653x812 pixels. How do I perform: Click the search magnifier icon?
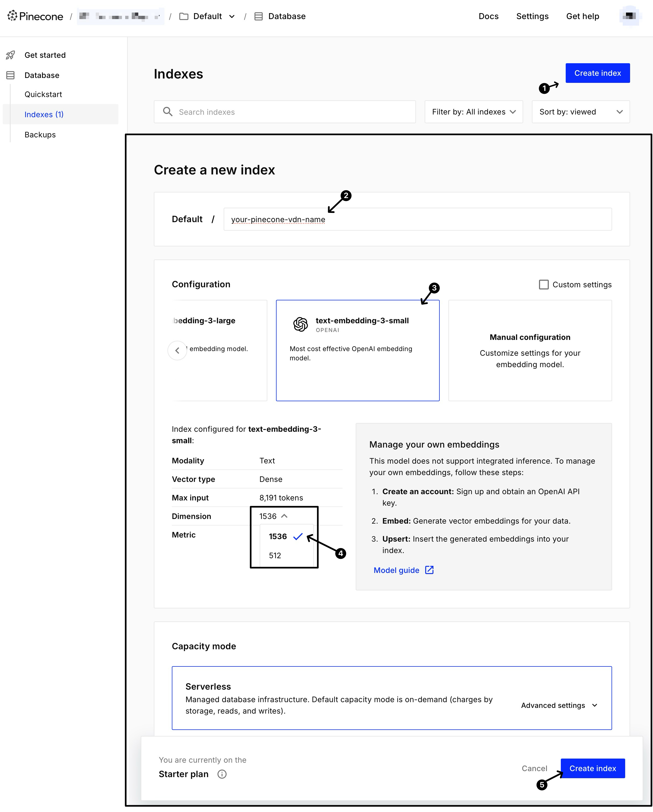(168, 112)
